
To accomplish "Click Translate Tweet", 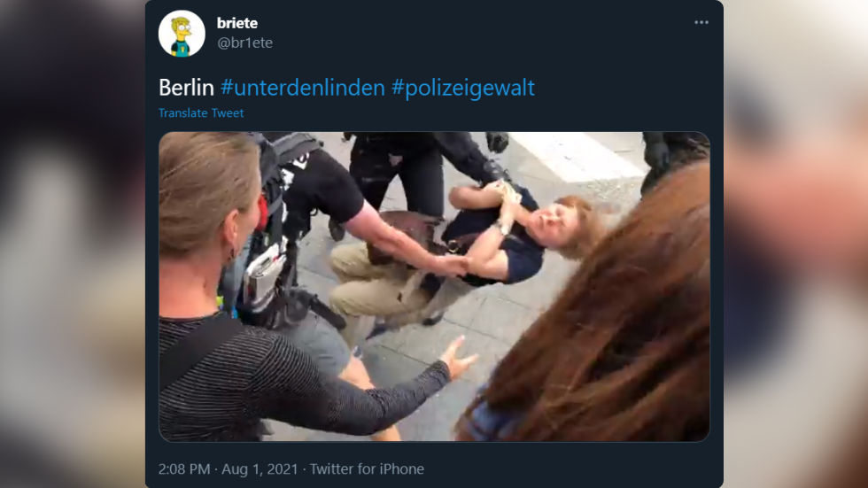I will 201,112.
